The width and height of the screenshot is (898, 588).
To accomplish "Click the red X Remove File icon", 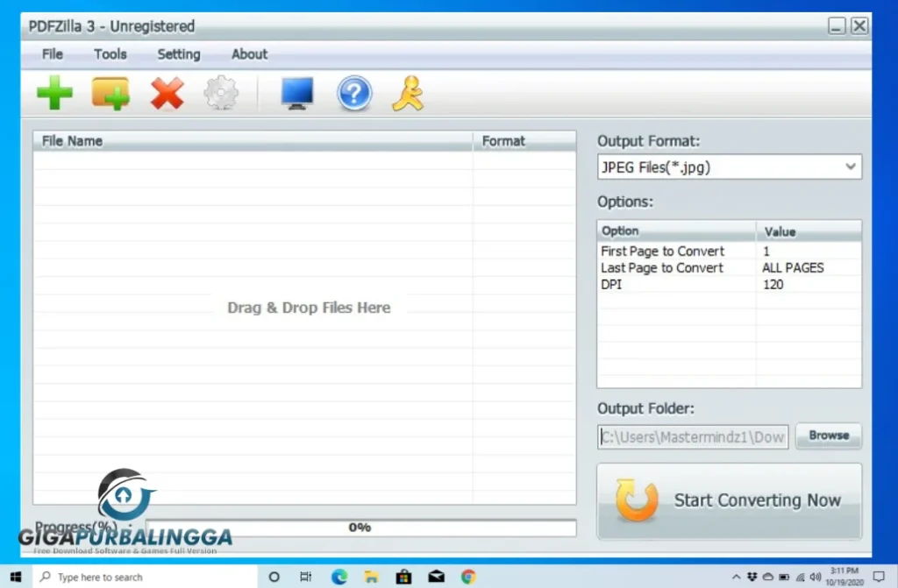I will pyautogui.click(x=167, y=93).
